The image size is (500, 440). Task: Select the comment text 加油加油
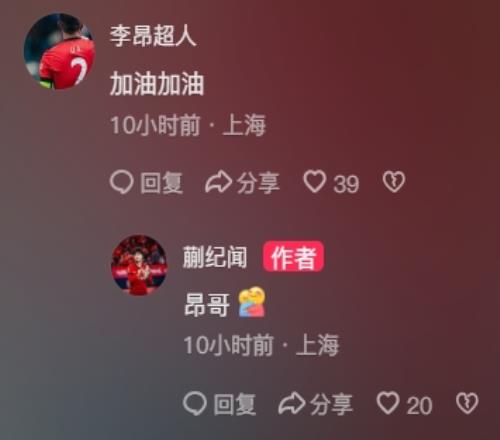157,84
